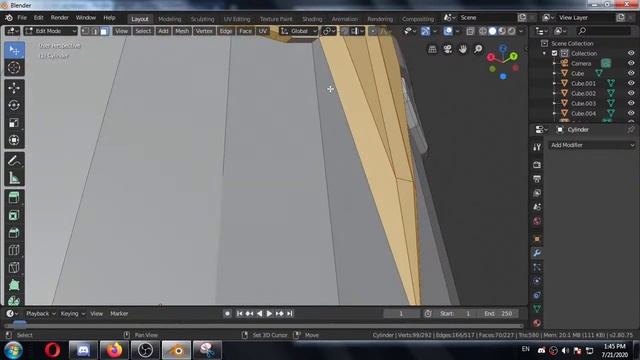Select the Measure tool
Image resolution: width=640 pixels, height=360 pixels.
tap(14, 178)
